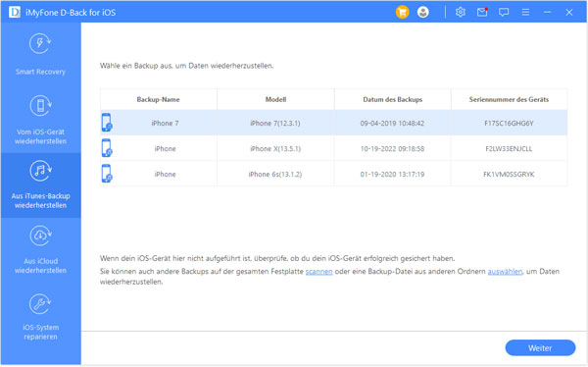
Task: Click the device icon in iPhone 7 row
Action: [107, 123]
